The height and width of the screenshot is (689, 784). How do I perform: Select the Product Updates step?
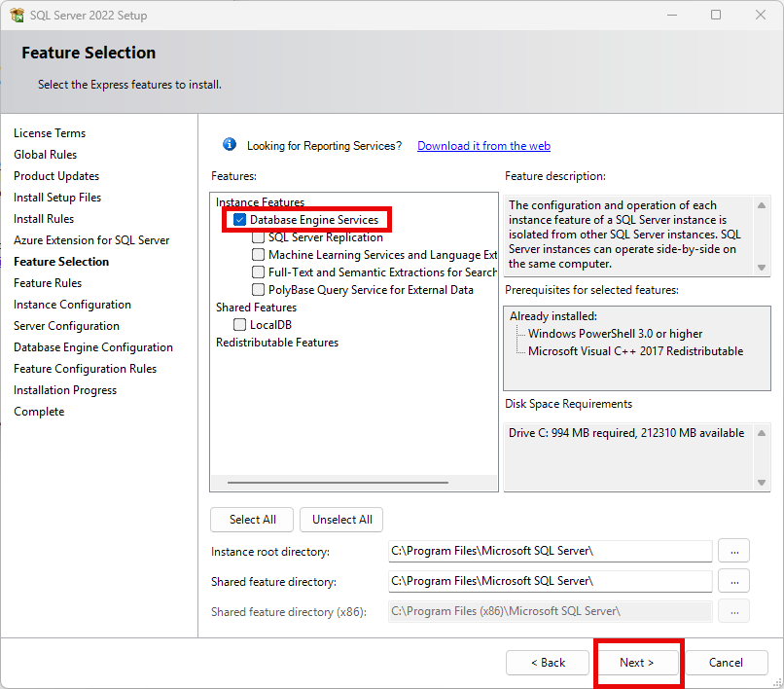coord(56,176)
